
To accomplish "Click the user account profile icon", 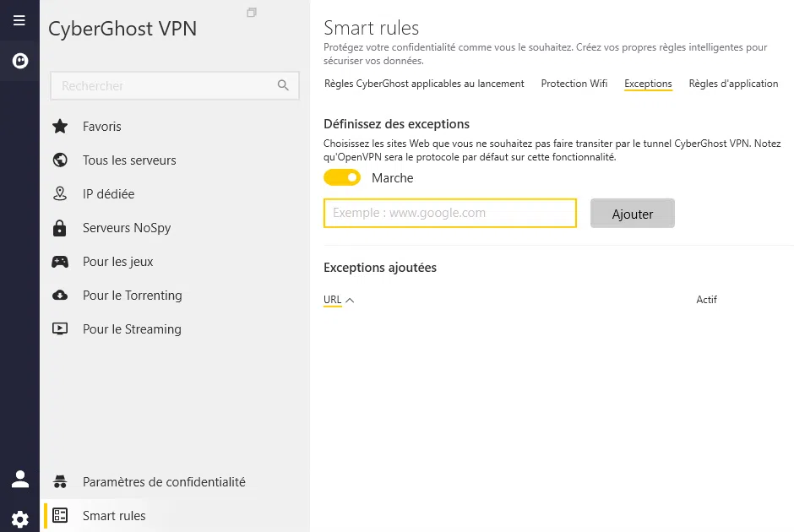I will pos(19,479).
